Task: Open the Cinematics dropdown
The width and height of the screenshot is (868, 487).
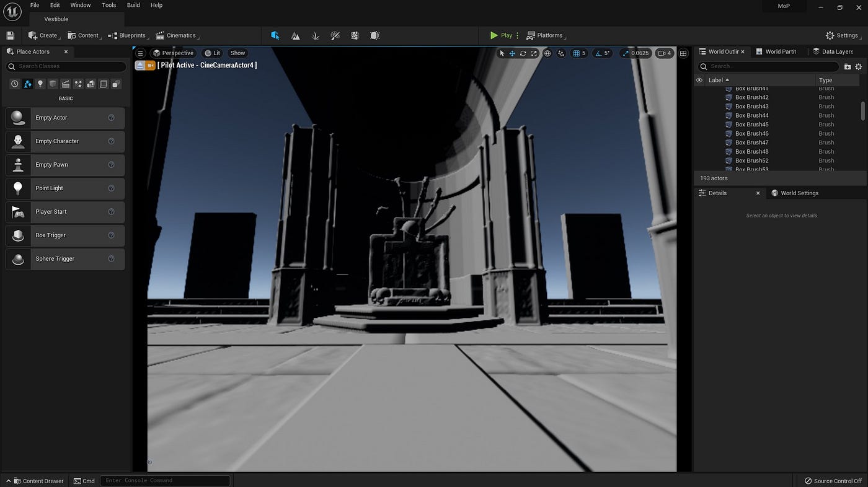Action: [177, 35]
